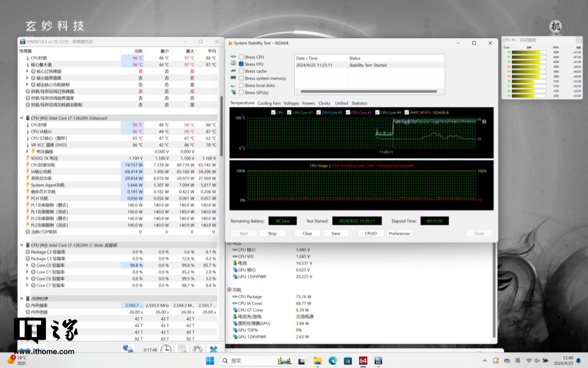Expand the 电压偏移 sensor row
588x368 pixels.
coord(27,151)
